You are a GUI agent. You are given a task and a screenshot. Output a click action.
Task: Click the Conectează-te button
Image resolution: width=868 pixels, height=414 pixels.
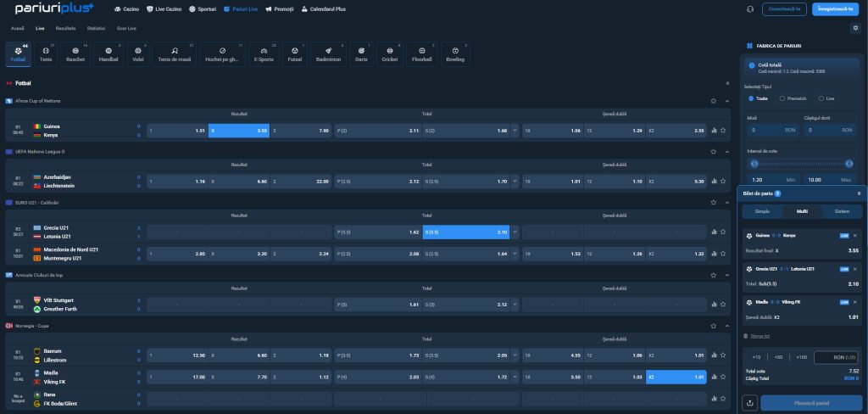(x=784, y=9)
